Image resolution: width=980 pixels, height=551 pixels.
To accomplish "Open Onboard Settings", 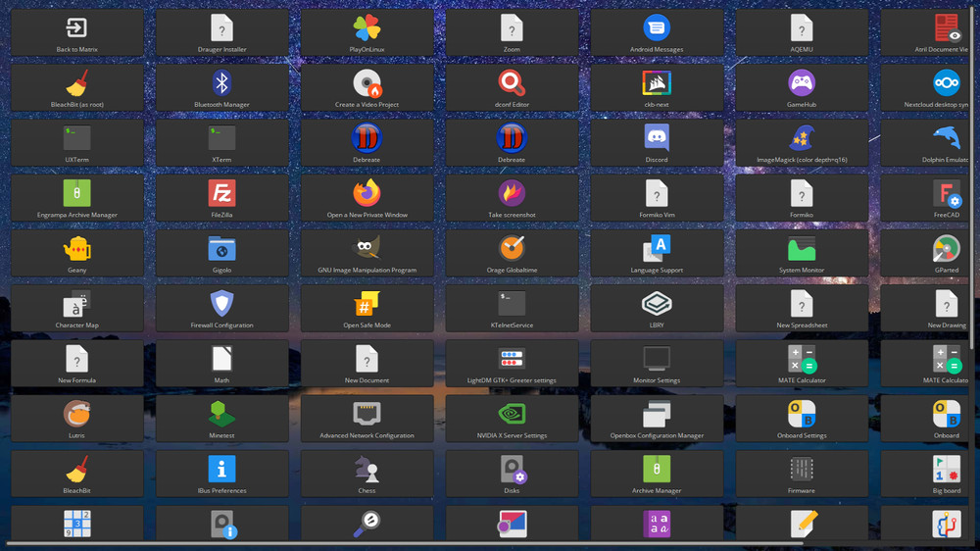I will [802, 418].
